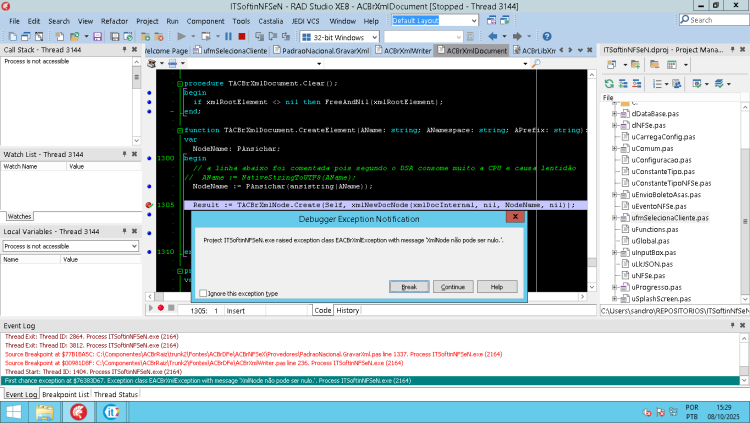Select uGlobal.pas in Project Manager
The image size is (750, 423).
650,241
